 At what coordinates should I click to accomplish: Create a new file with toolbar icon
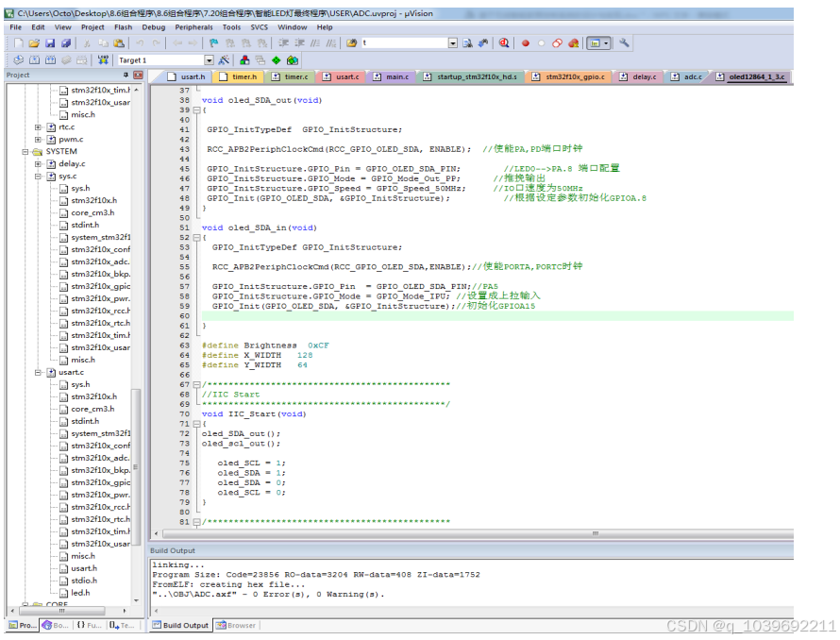coord(19,42)
